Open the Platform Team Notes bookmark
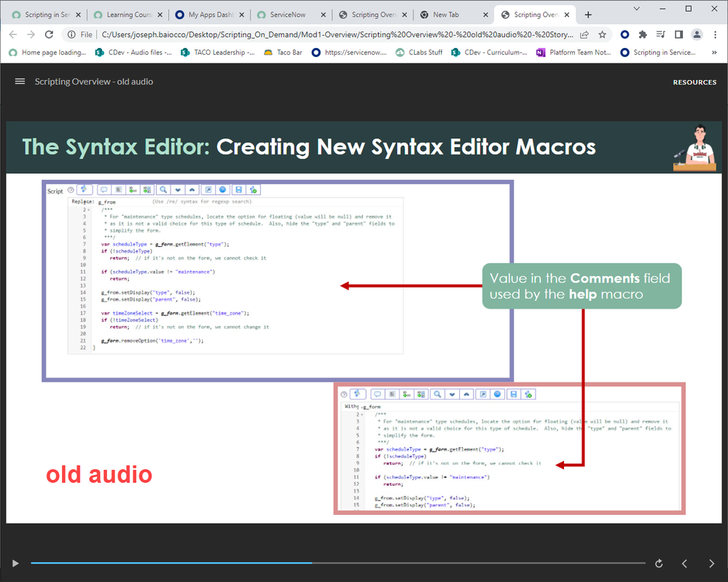 574,52
